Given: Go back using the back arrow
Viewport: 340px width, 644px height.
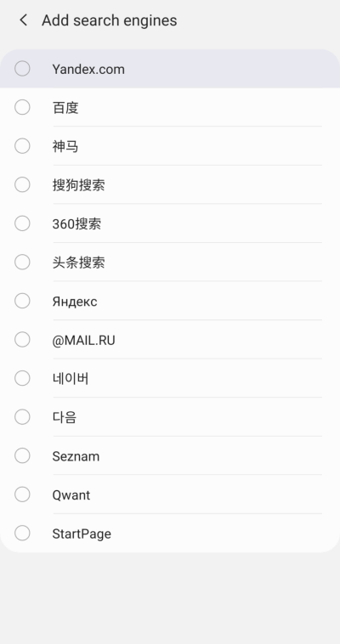Looking at the screenshot, I should click(24, 20).
